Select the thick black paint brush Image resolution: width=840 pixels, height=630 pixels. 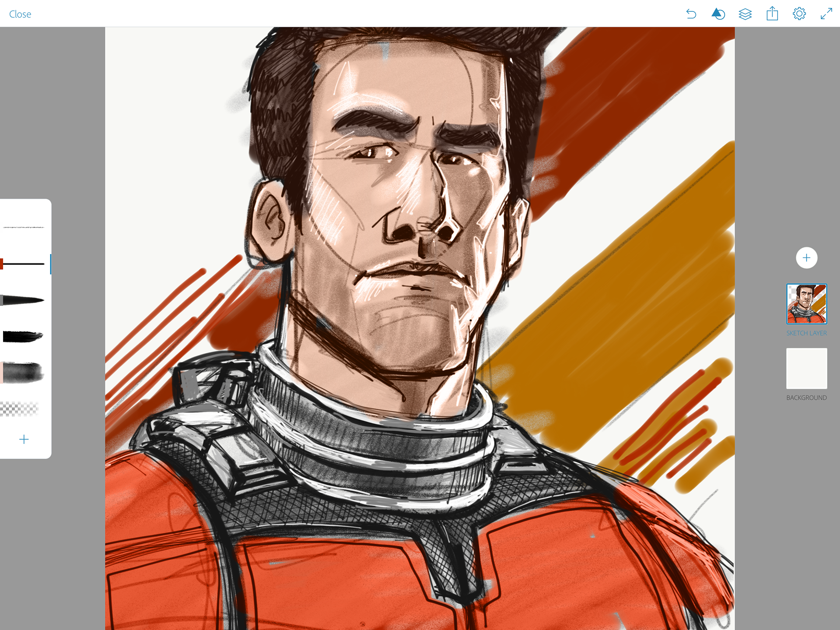tap(24, 336)
